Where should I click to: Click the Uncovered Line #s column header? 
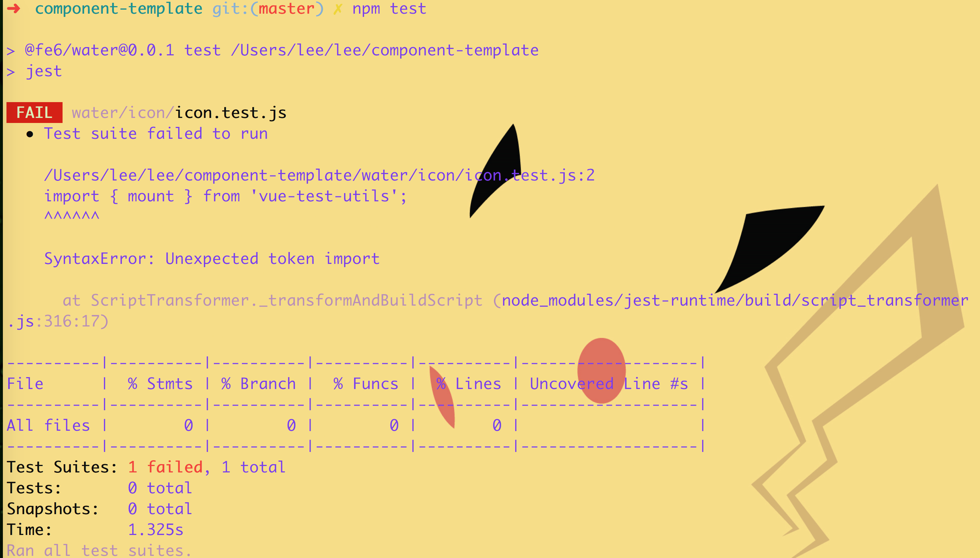click(609, 384)
